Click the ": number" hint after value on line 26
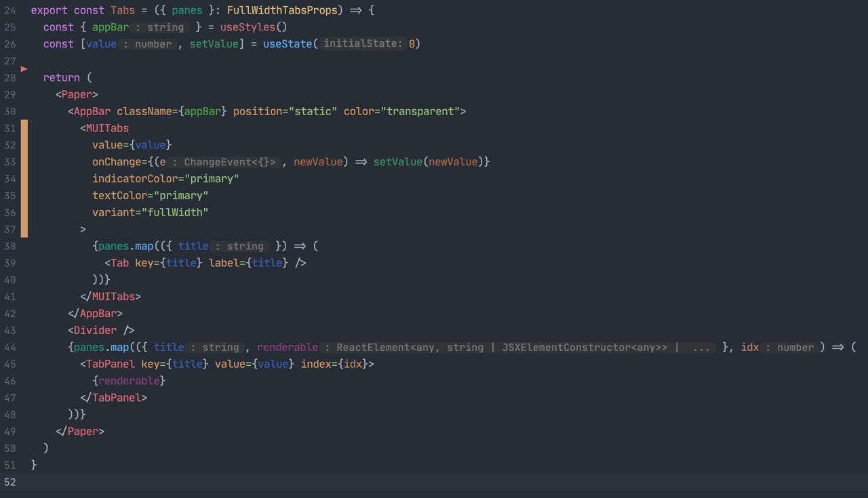Viewport: 868px width, 498px height. click(x=146, y=44)
